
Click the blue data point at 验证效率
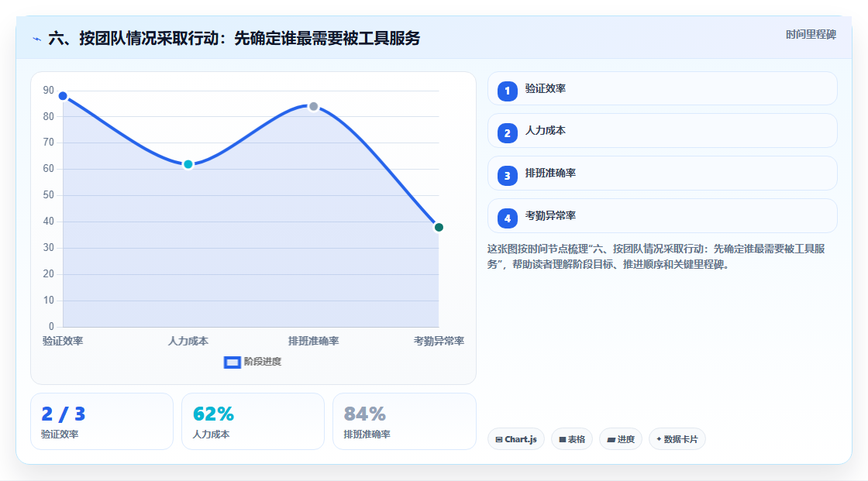tap(63, 96)
